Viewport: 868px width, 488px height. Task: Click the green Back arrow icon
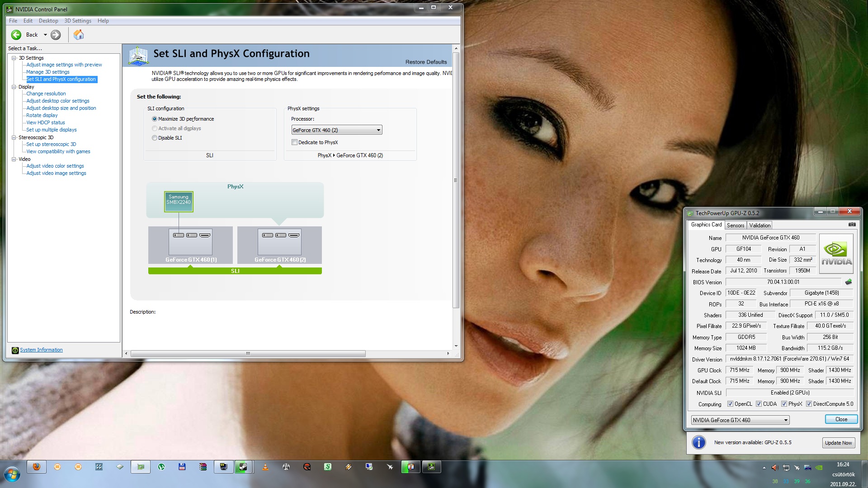pyautogui.click(x=16, y=35)
